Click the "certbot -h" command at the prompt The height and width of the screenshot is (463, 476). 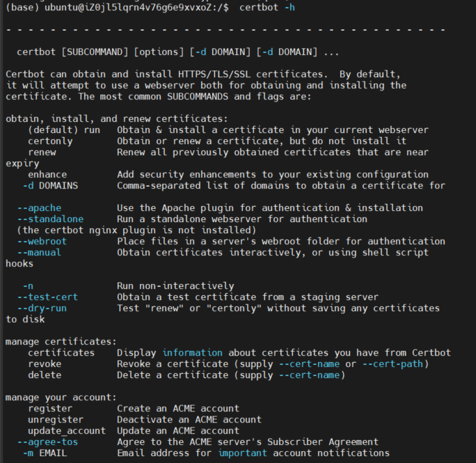point(267,6)
